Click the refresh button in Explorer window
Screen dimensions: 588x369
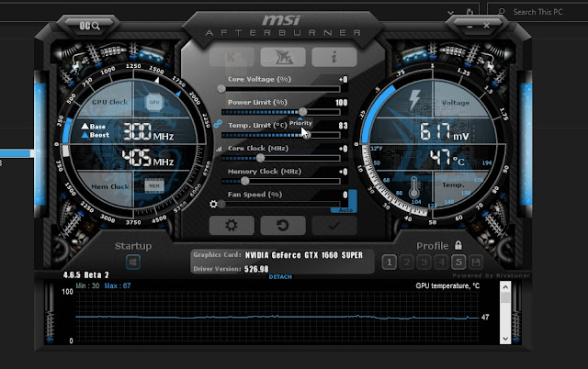click(x=469, y=12)
